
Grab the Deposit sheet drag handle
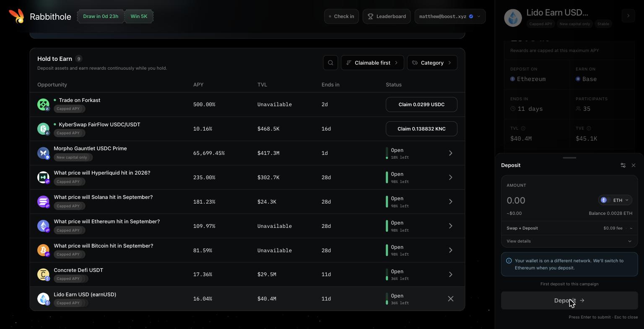(569, 158)
